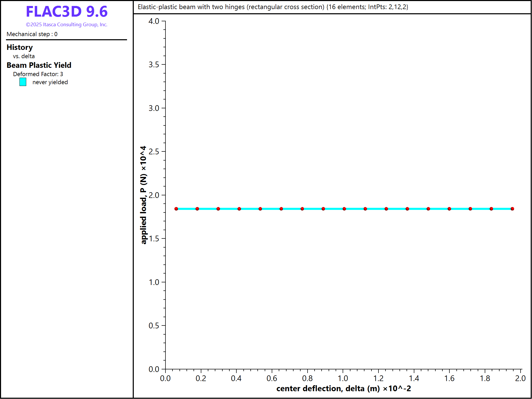Click the rightmost red node on the beam
This screenshot has width=532, height=399.
512,209
